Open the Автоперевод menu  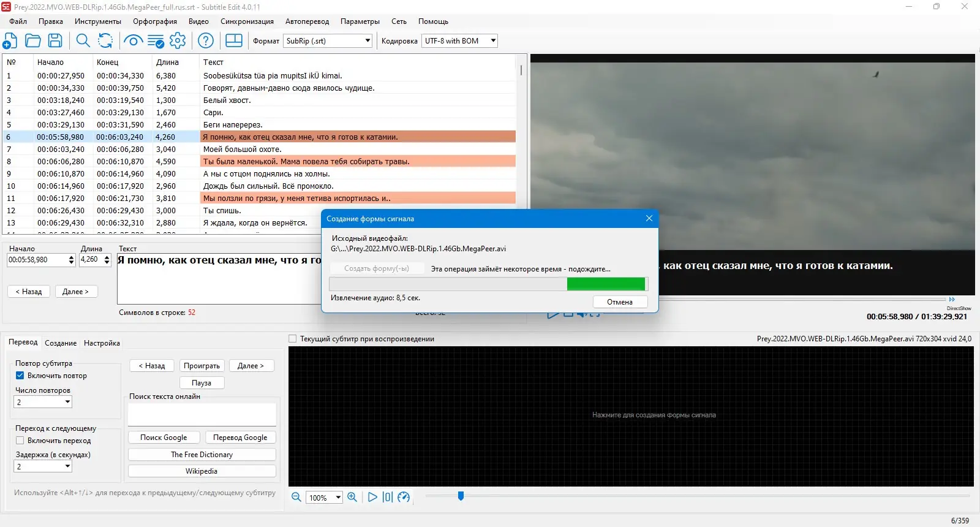point(307,21)
